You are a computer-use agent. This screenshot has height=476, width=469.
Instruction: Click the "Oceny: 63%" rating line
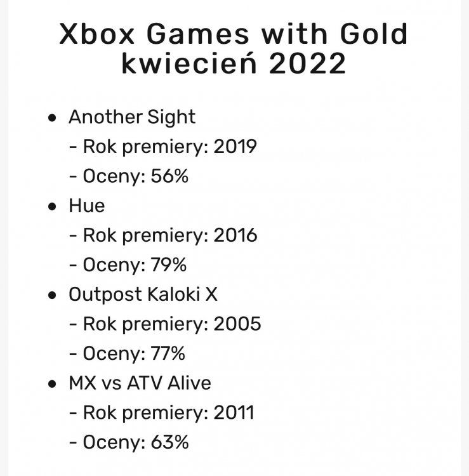136,442
